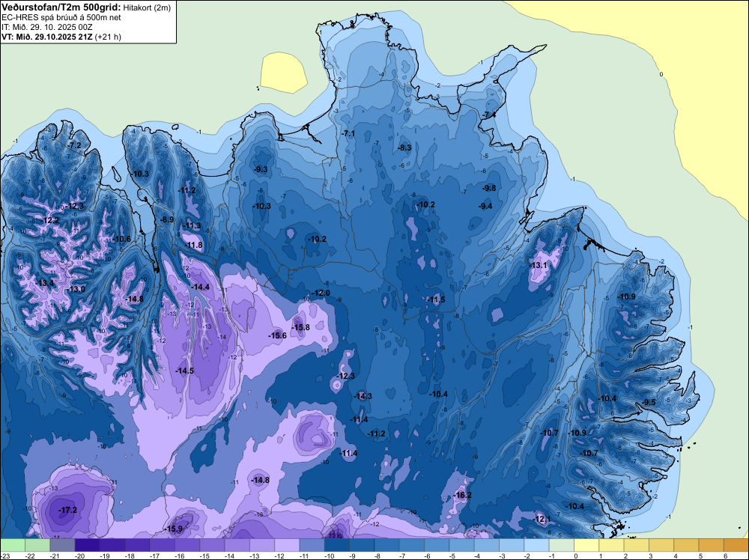Click the pale yellow legend swatch between 0 and 1
The image size is (749, 560).
click(x=586, y=545)
